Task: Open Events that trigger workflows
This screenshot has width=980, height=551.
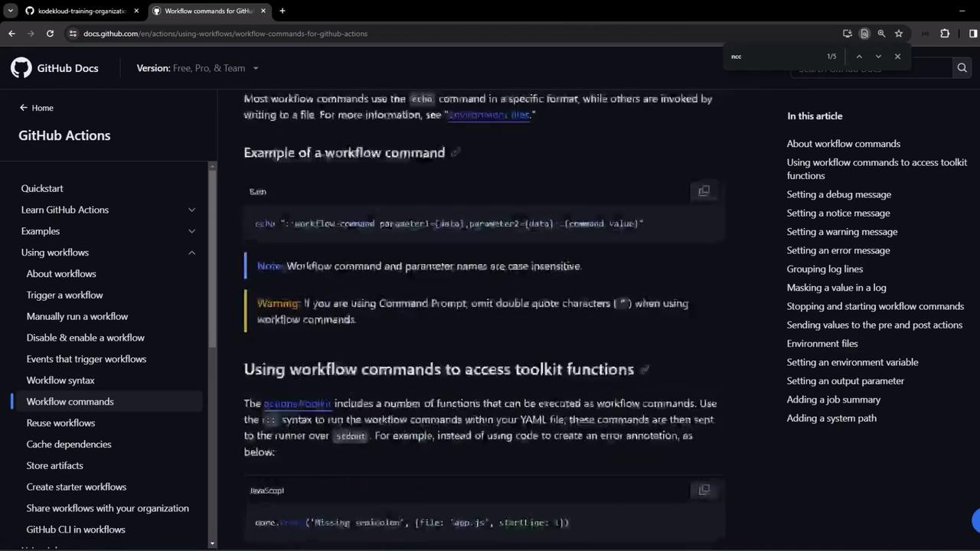Action: coord(86,359)
